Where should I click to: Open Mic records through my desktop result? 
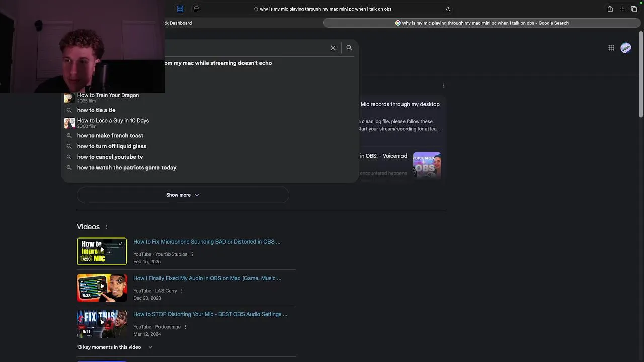coord(400,104)
